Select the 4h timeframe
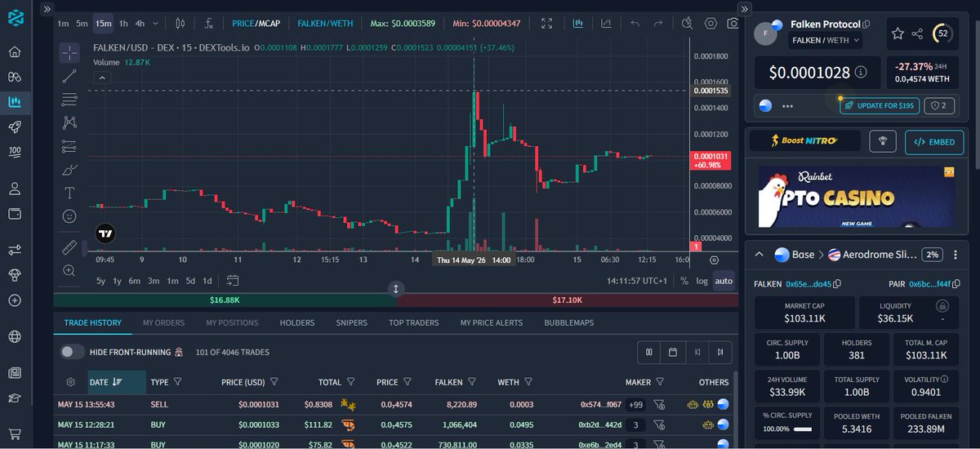 (140, 23)
